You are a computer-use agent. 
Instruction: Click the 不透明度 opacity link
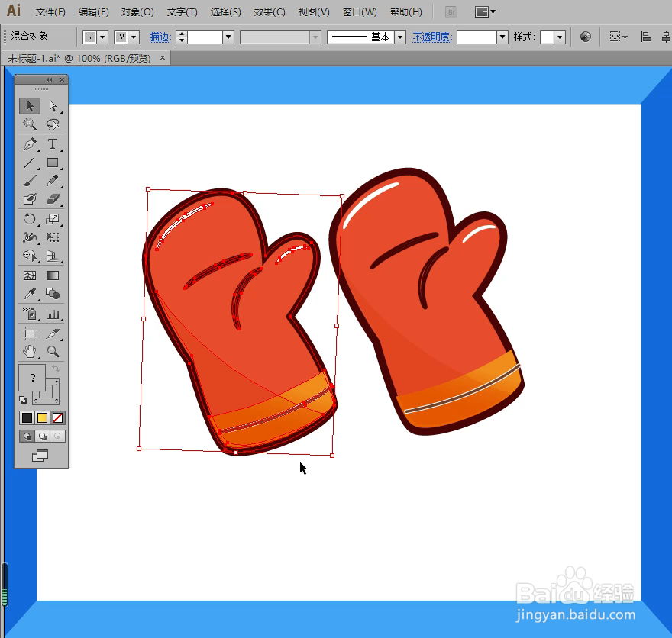[432, 37]
